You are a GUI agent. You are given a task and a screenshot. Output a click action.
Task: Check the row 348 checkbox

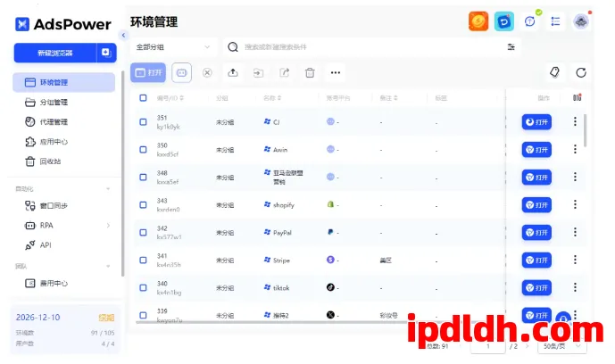[x=143, y=178]
